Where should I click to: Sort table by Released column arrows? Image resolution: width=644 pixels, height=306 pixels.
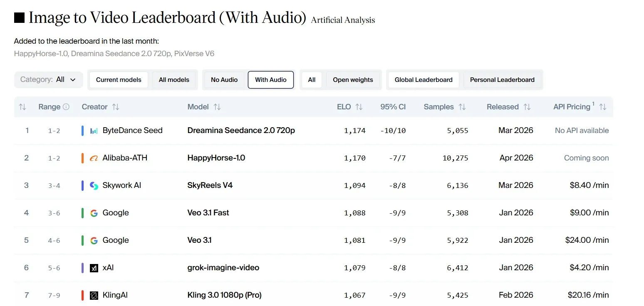coord(527,107)
